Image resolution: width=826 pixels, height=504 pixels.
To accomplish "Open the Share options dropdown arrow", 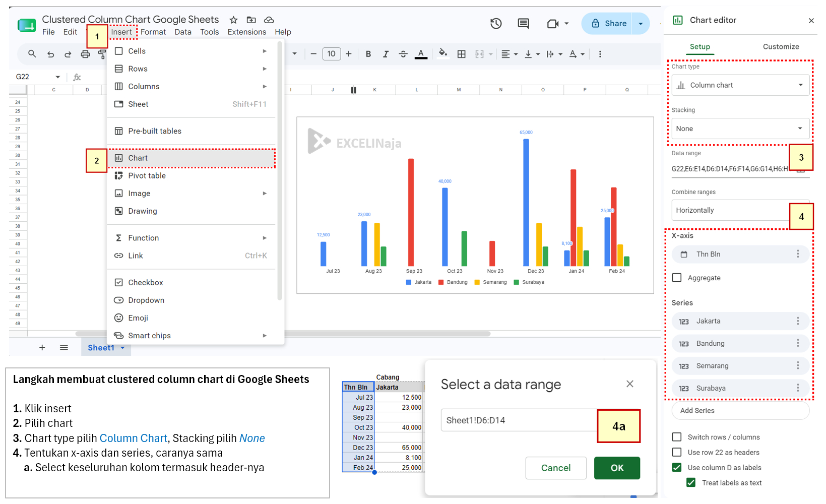I will tap(641, 24).
